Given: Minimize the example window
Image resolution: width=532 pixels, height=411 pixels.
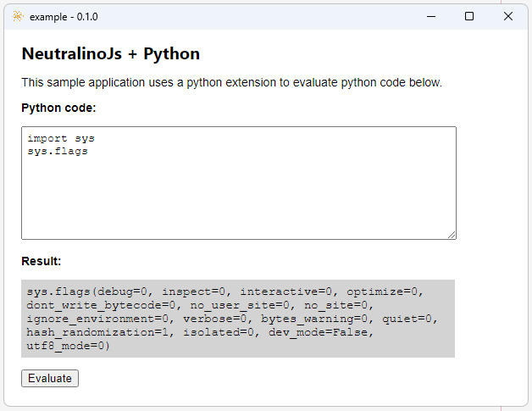Looking at the screenshot, I should (431, 16).
